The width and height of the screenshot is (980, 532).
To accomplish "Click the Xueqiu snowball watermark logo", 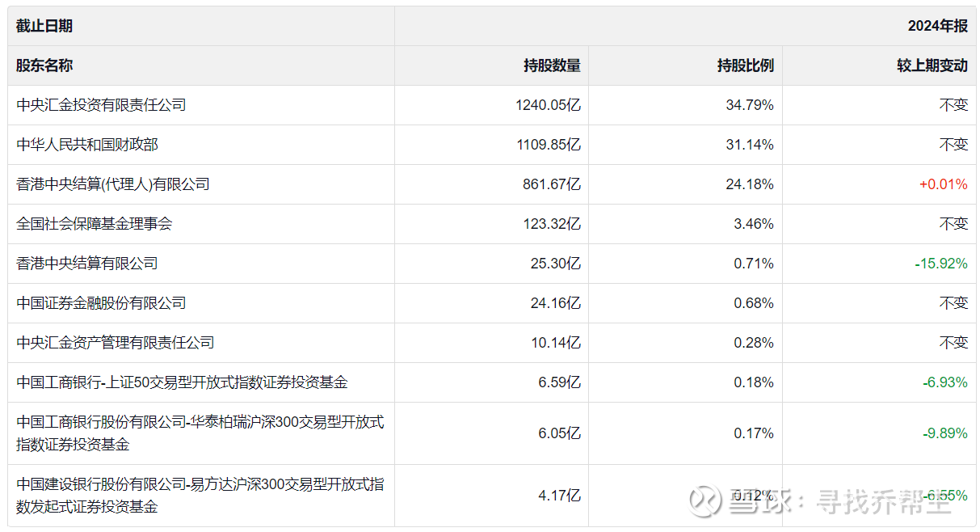I will pyautogui.click(x=705, y=500).
